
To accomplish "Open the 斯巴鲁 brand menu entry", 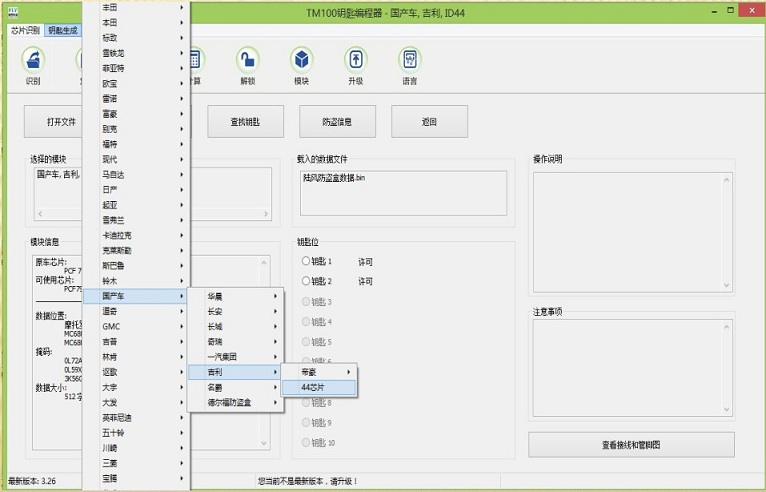I will 135,266.
